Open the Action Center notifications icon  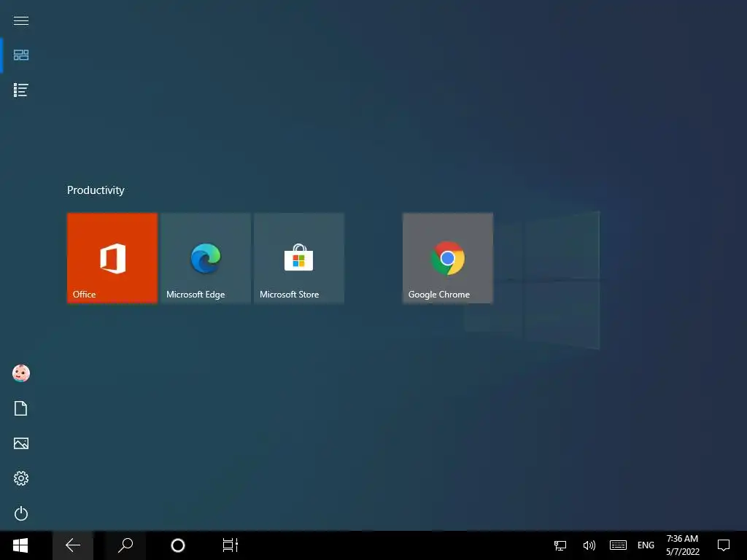(x=724, y=545)
